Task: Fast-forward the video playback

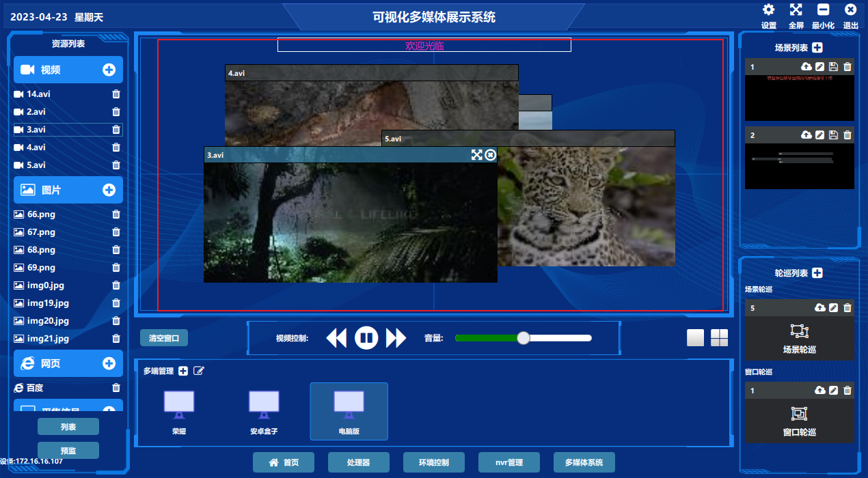Action: pyautogui.click(x=396, y=338)
